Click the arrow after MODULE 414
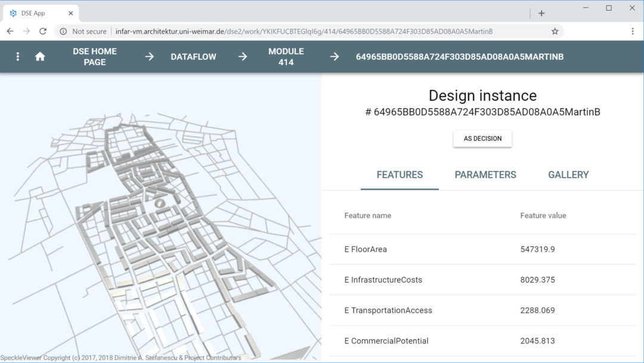 (335, 57)
